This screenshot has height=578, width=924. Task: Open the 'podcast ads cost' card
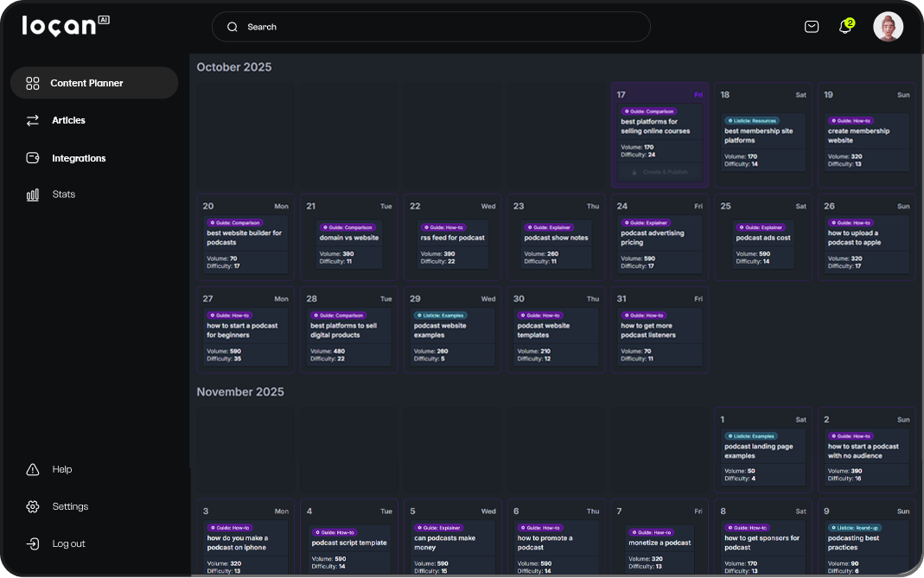tap(763, 245)
